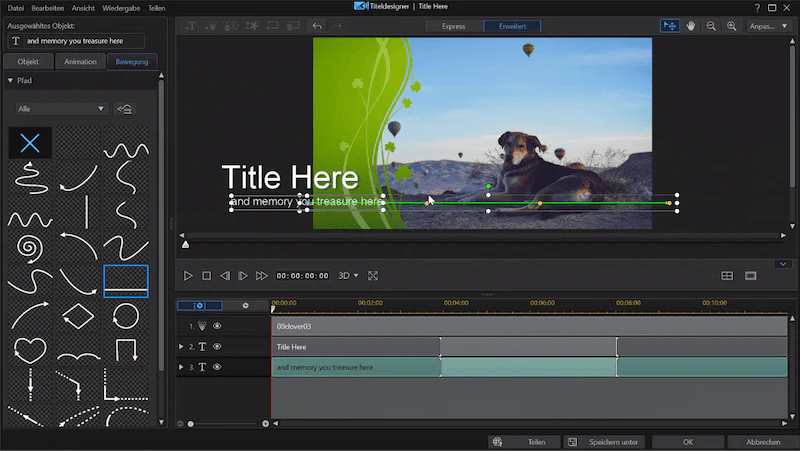This screenshot has height=451, width=800.
Task: Click the zoom in magnifier icon
Action: (731, 26)
